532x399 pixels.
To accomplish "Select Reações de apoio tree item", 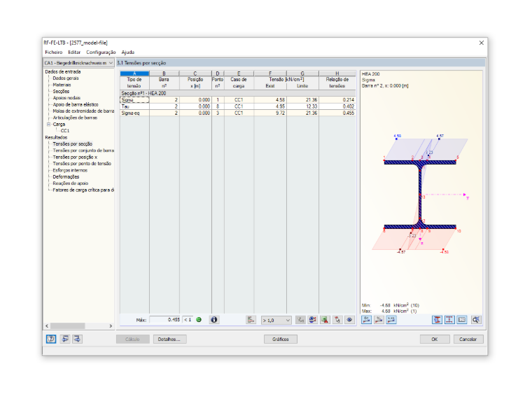I will (x=70, y=183).
